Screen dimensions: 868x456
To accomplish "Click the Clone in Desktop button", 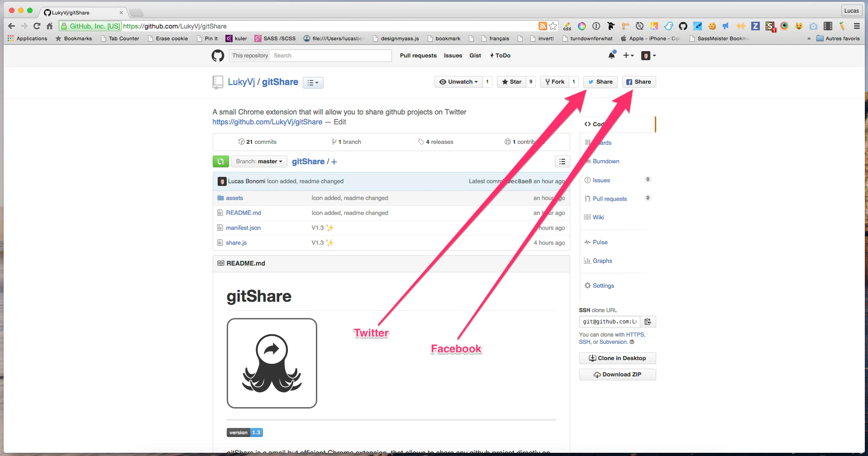I will (617, 358).
